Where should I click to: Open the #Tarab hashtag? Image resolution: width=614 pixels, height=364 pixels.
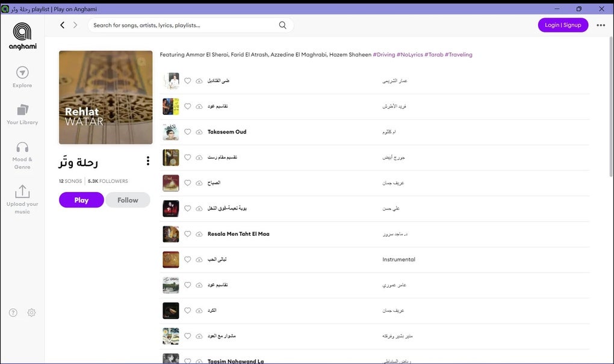(x=435, y=54)
